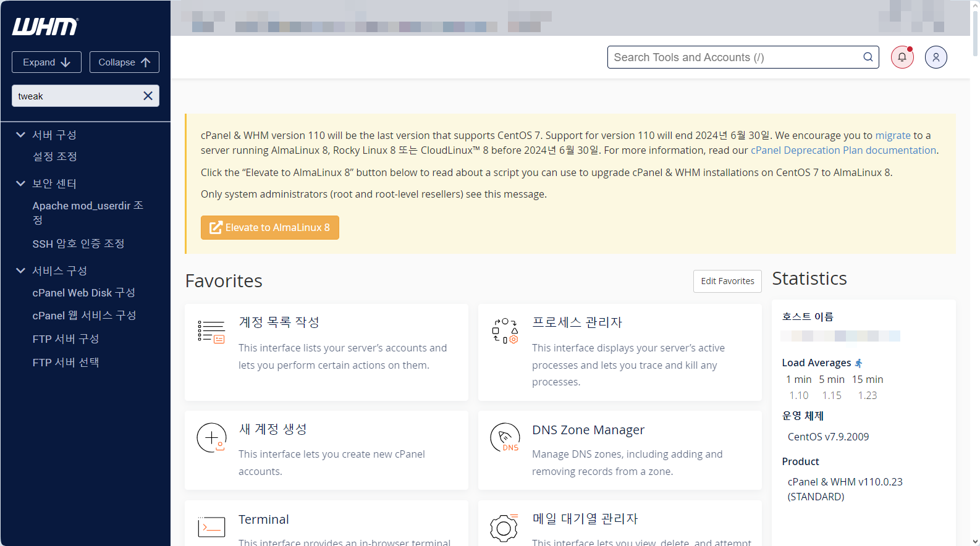Click the 새 계정 생성 plus icon

[x=211, y=438]
